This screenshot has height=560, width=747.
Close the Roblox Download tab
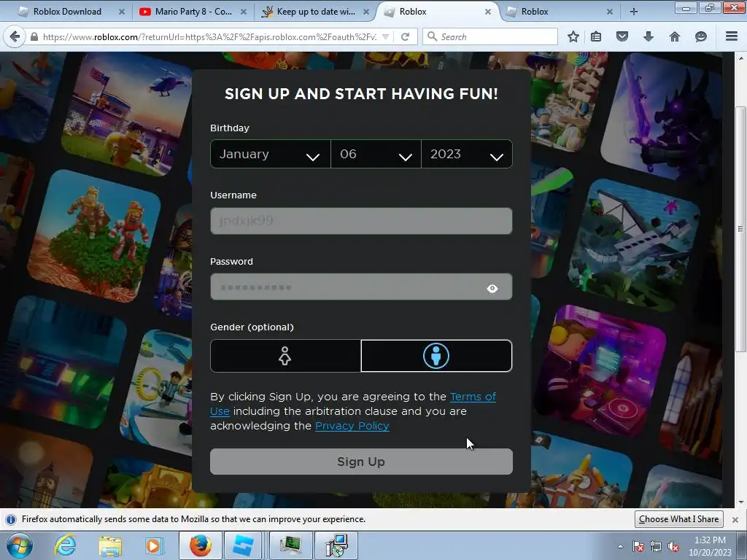coord(122,12)
